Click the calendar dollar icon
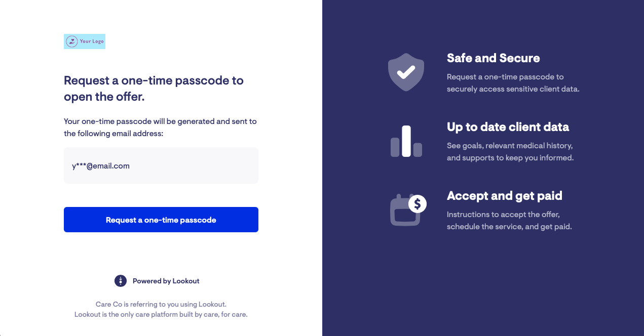 coord(408,209)
